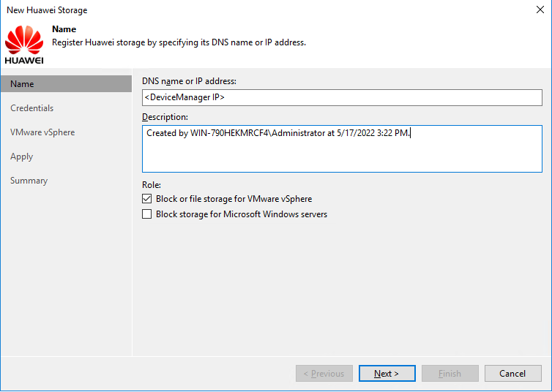Screen dimensions: 552x392
Task: Click the Next button
Action: coord(387,374)
